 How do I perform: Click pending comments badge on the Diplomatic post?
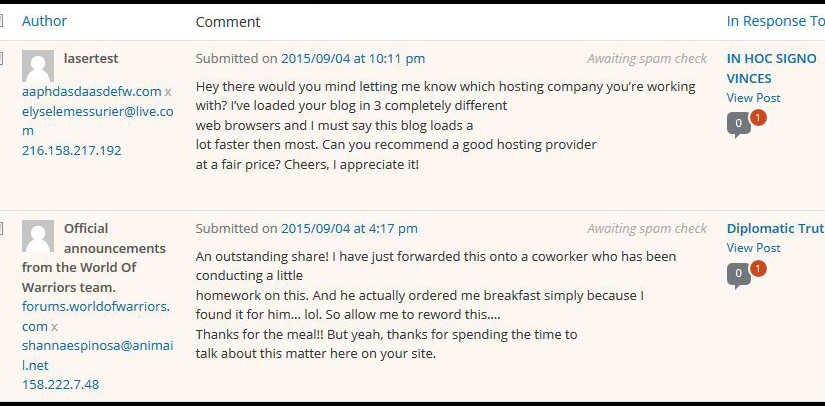(758, 268)
